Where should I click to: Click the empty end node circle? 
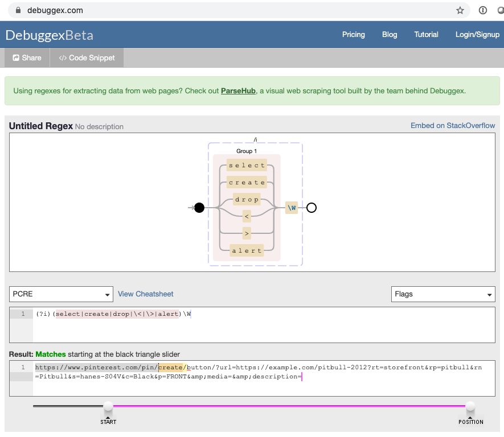[312, 208]
